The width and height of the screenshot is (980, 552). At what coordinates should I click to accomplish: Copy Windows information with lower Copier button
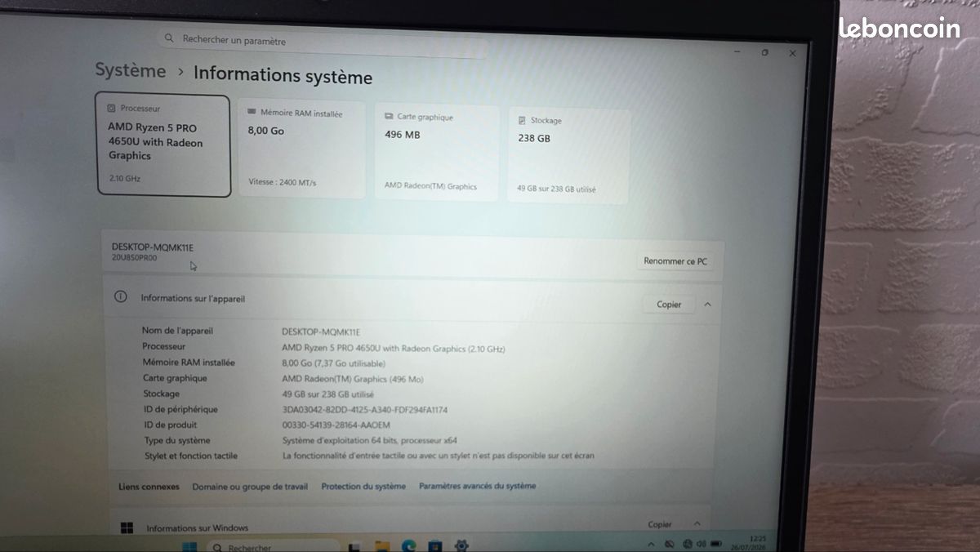tap(660, 524)
